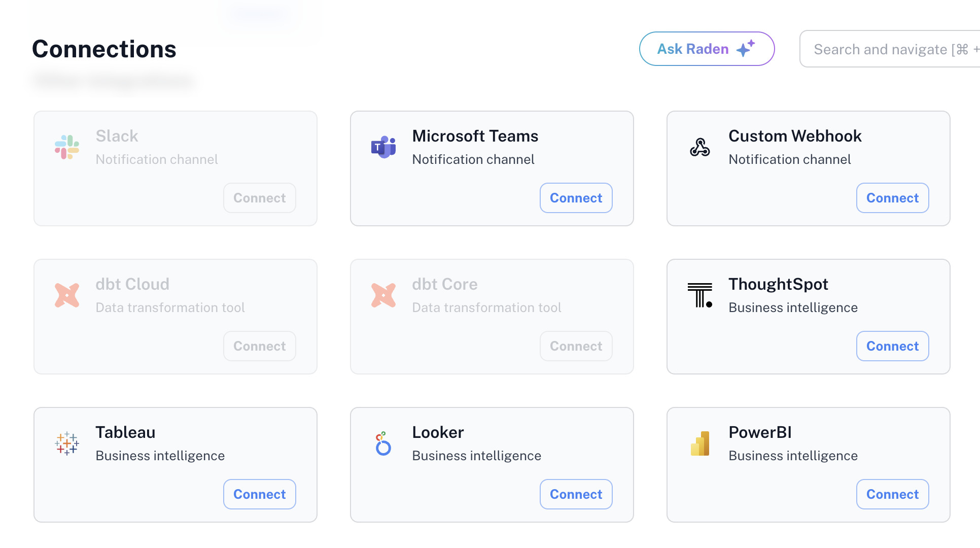
Task: Click the PowerBI logo icon
Action: tap(699, 443)
